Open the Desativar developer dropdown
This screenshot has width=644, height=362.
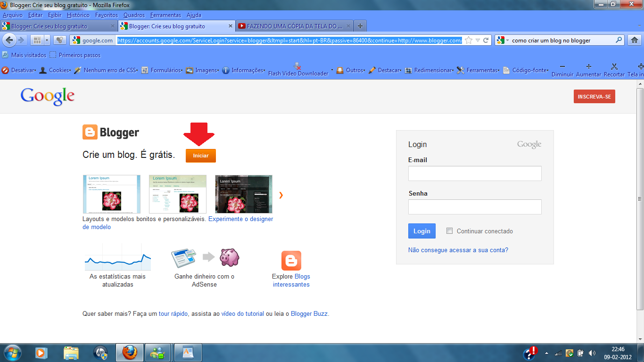[19, 70]
